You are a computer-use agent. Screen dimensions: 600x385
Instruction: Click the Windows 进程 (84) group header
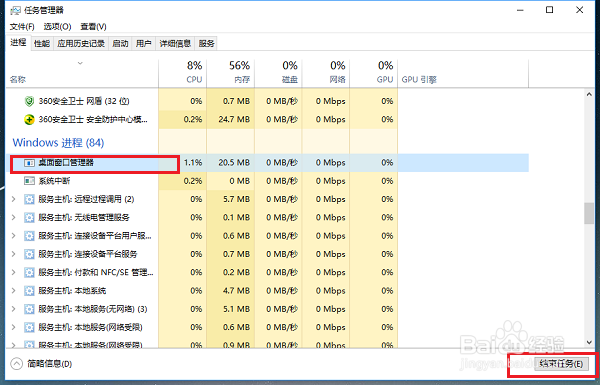click(x=58, y=143)
